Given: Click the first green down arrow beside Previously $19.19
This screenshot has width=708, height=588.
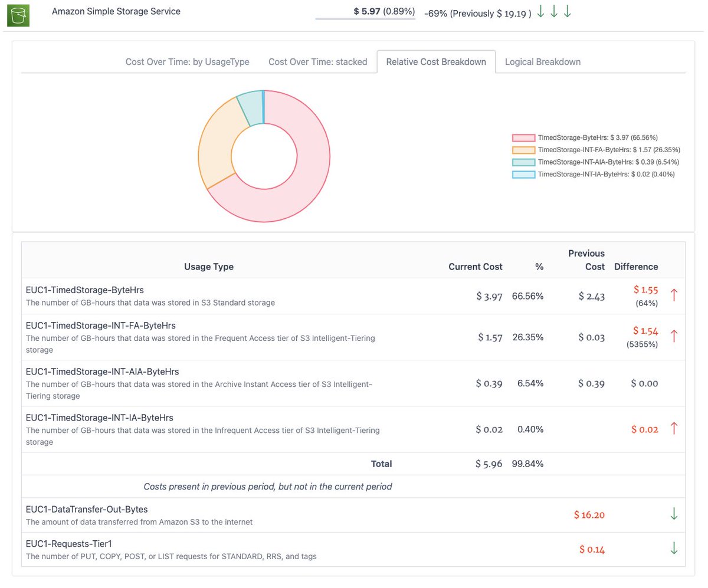Looking at the screenshot, I should click(x=540, y=12).
